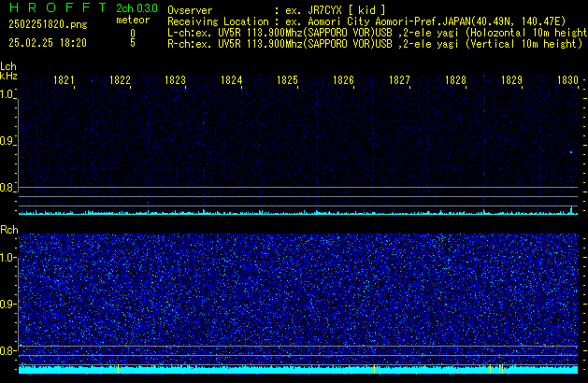Image resolution: width=588 pixels, height=383 pixels.
Task: Select the 1825 time tick label
Action: click(x=287, y=80)
